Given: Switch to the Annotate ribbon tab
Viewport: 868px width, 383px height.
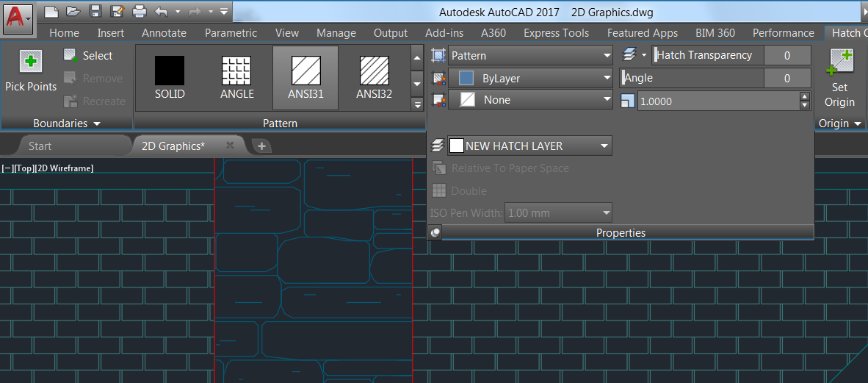Looking at the screenshot, I should (164, 32).
